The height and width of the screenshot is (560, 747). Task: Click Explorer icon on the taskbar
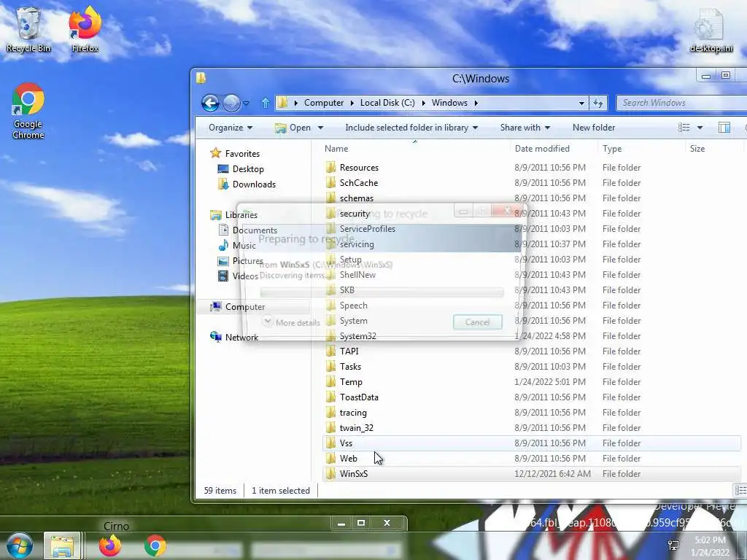tap(63, 545)
